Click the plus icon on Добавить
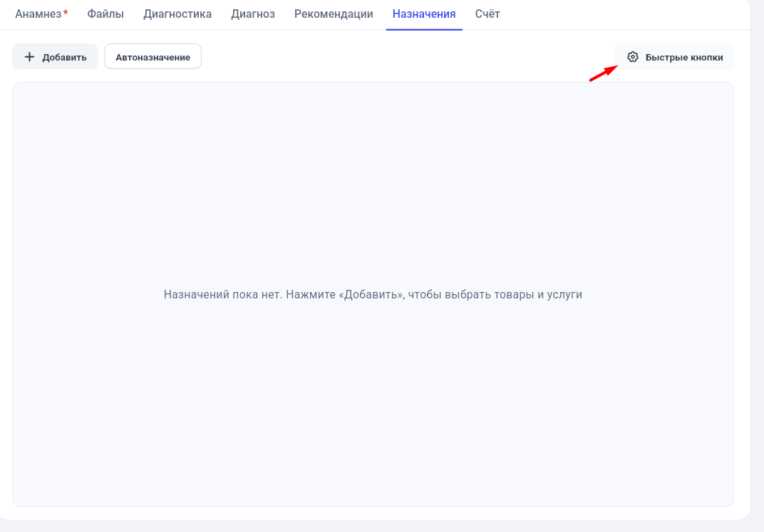The image size is (764, 532). (x=30, y=57)
